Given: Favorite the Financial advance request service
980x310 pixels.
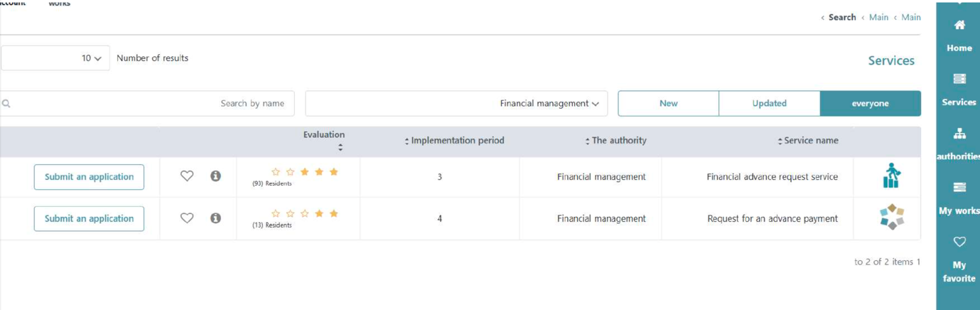Looking at the screenshot, I should pos(187,176).
